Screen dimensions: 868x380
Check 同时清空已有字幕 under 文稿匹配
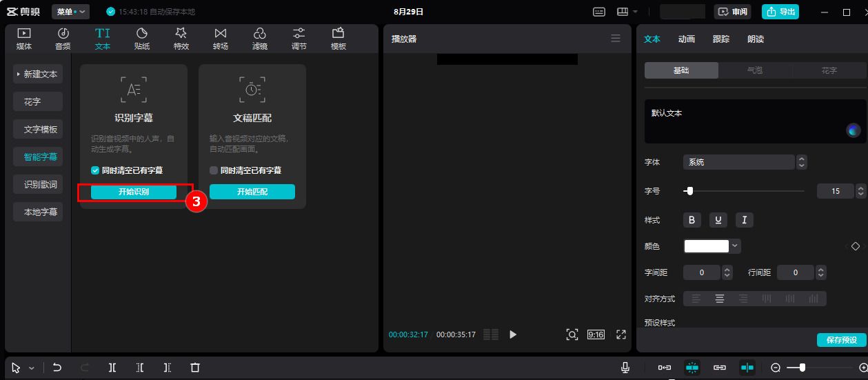coord(214,170)
